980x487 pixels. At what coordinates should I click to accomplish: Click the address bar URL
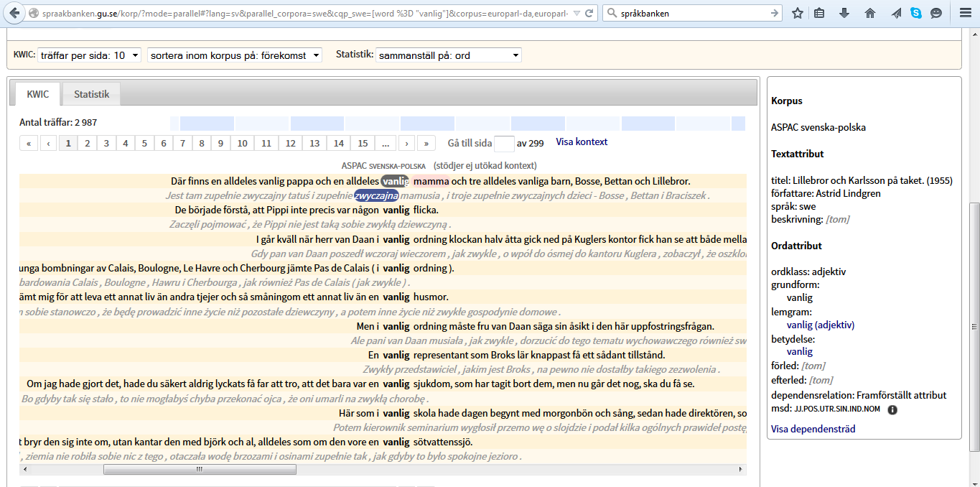[x=305, y=13]
